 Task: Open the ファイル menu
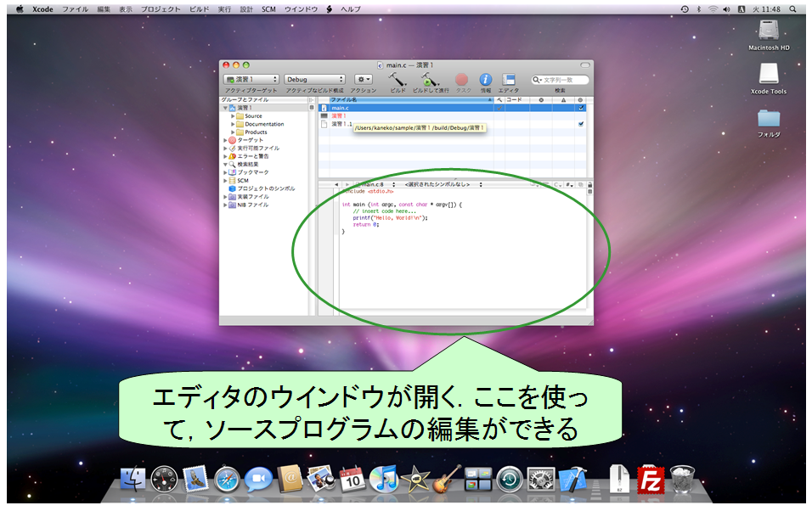(75, 9)
